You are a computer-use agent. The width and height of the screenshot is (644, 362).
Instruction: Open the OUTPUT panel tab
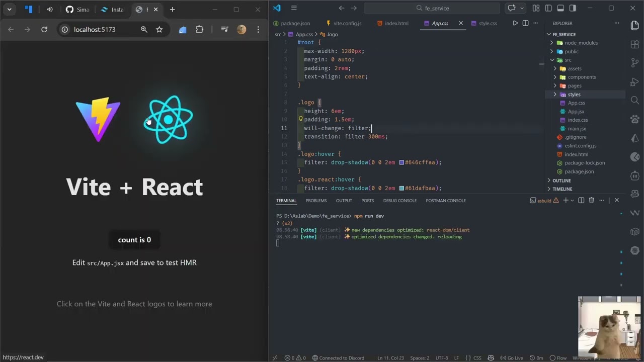pyautogui.click(x=344, y=201)
